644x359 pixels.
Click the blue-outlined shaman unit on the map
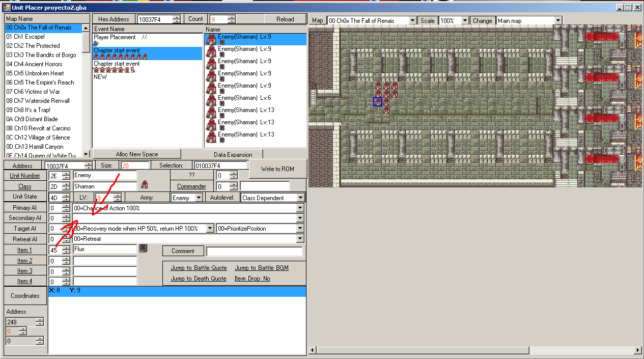(378, 102)
